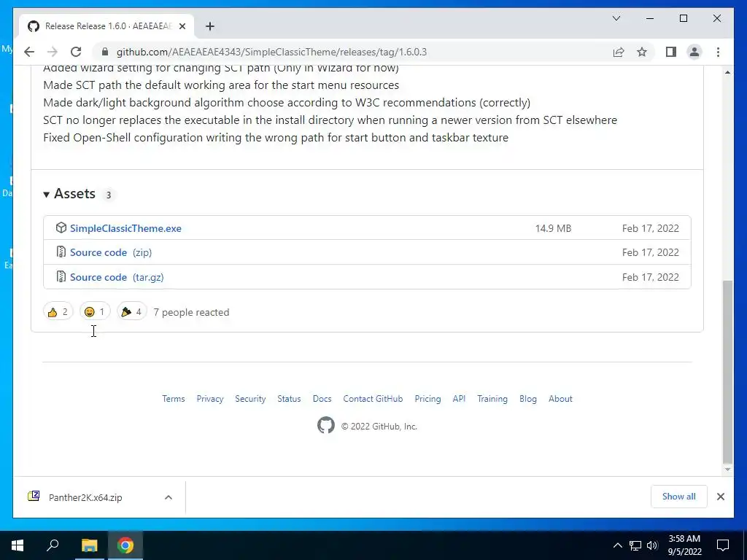
Task: Collapse the Assets section
Action: pyautogui.click(x=69, y=194)
